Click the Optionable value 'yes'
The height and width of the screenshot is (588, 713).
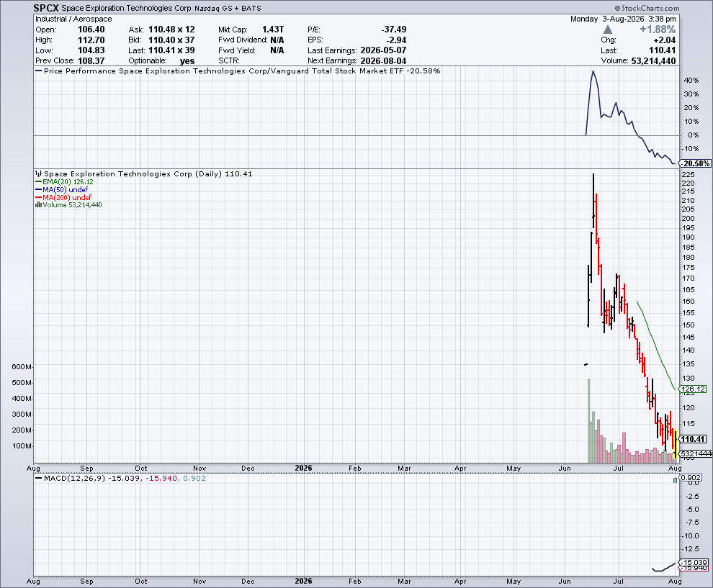coord(187,61)
